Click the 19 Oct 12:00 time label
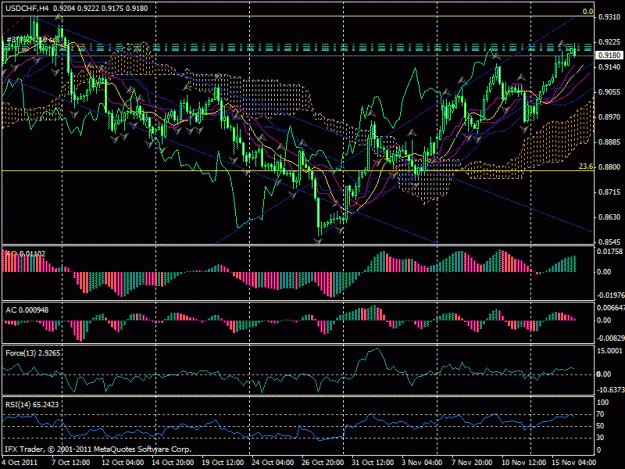This screenshot has width=625, height=469. tap(222, 463)
